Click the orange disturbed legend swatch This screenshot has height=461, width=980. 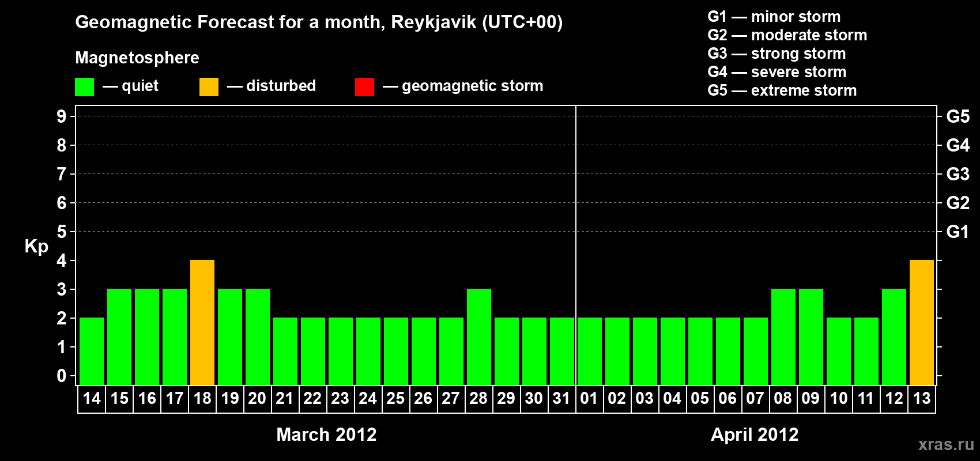[x=209, y=87]
